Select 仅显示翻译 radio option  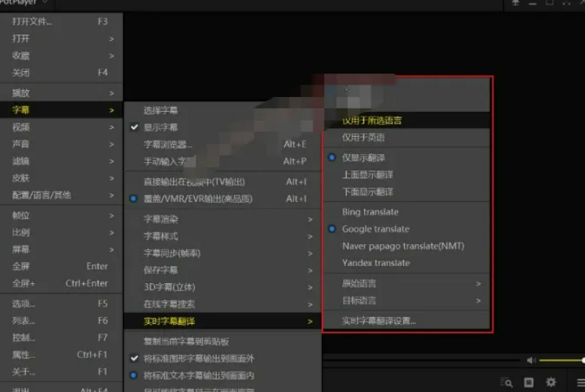pyautogui.click(x=406, y=157)
